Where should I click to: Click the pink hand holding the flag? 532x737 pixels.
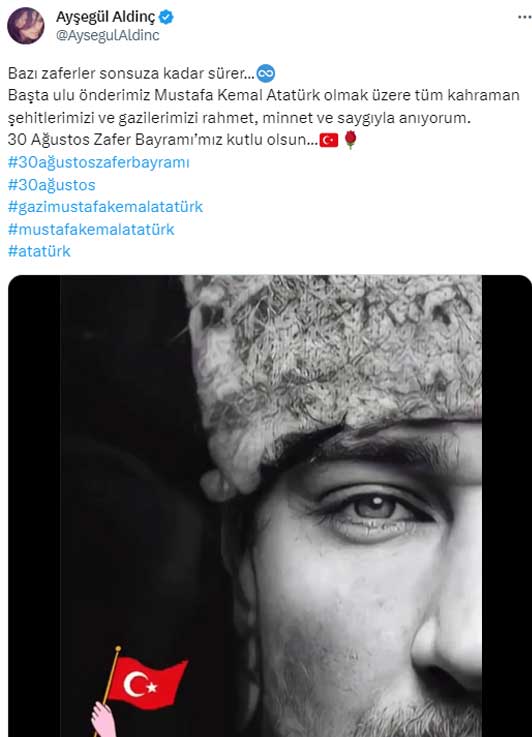tap(103, 719)
